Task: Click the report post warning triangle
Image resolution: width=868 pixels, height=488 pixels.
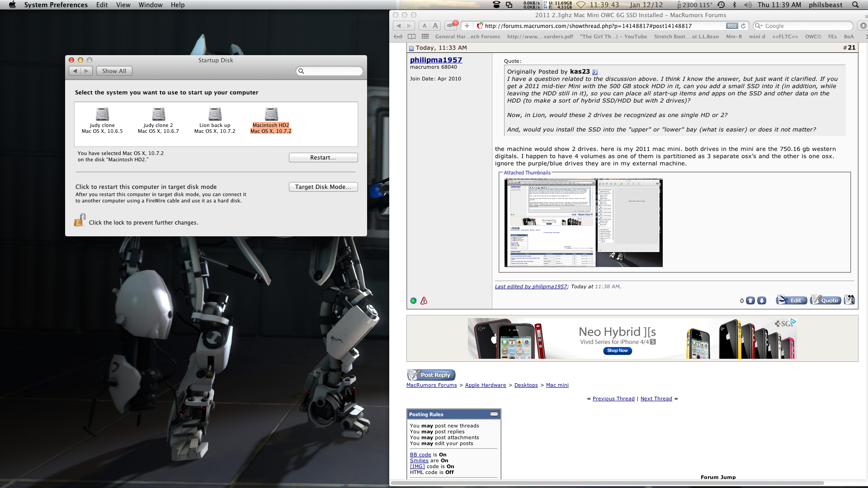Action: [x=424, y=300]
